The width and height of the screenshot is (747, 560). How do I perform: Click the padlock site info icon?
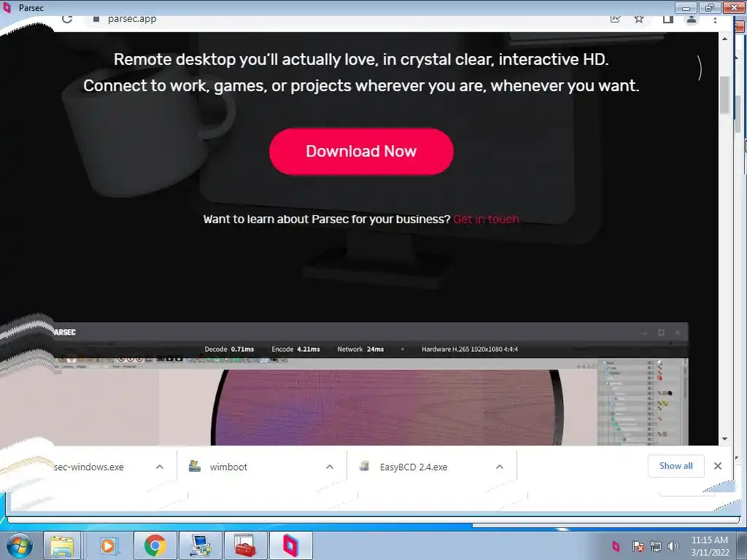click(x=96, y=18)
